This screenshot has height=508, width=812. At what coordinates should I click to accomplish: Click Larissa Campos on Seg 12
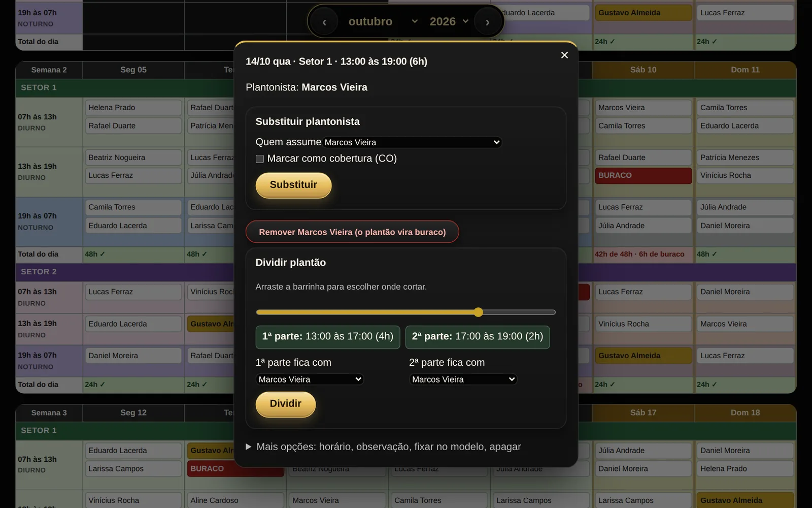click(133, 469)
